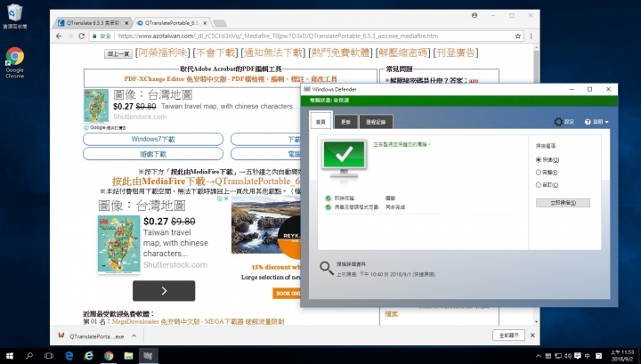Click the taskbar search magnifier
This screenshot has height=364, width=641.
click(29, 356)
